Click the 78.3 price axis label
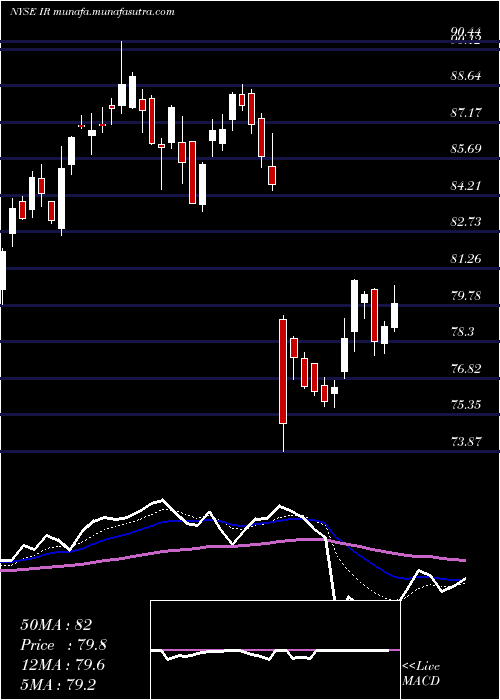This screenshot has height=700, width=500. tap(462, 332)
